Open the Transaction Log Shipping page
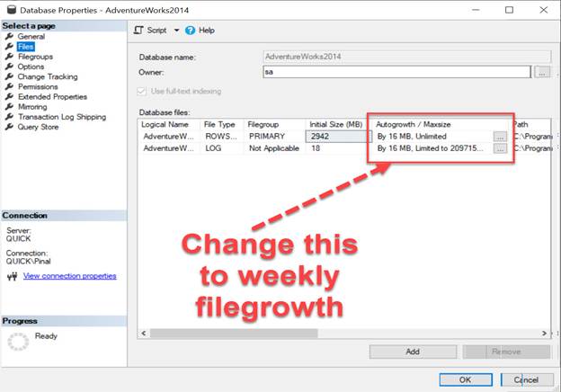 (x=62, y=117)
